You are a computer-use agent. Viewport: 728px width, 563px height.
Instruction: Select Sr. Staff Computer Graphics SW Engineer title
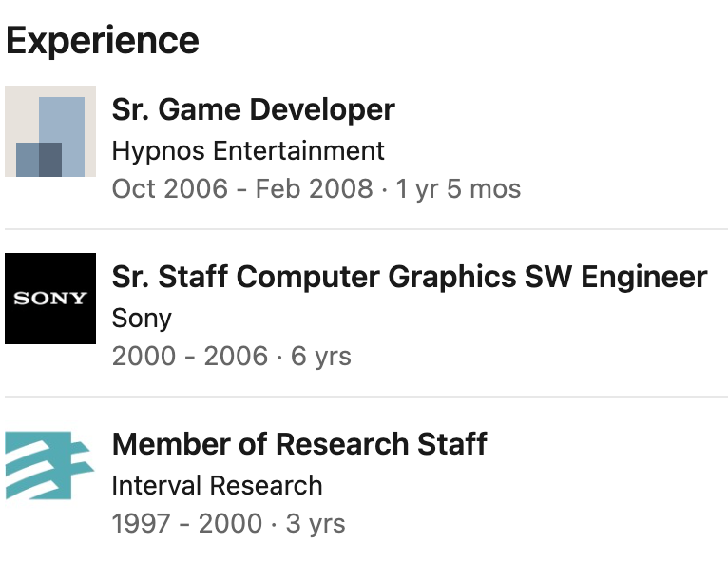tap(410, 277)
